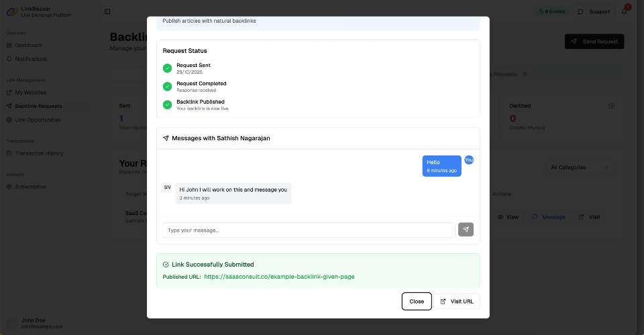Viewport: 644px width, 335px height.
Task: Click the Message button in requests row
Action: tap(549, 217)
